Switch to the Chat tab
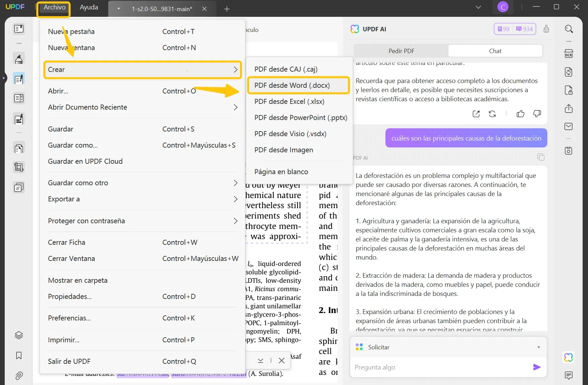This screenshot has height=385, width=588. (x=495, y=51)
